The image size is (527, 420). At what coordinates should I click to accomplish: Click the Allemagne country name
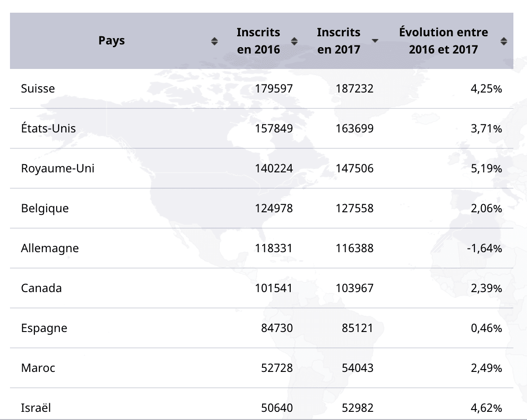[49, 248]
